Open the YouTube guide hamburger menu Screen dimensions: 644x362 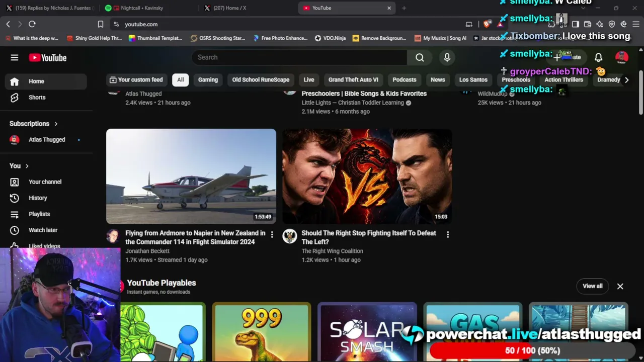[x=15, y=58]
